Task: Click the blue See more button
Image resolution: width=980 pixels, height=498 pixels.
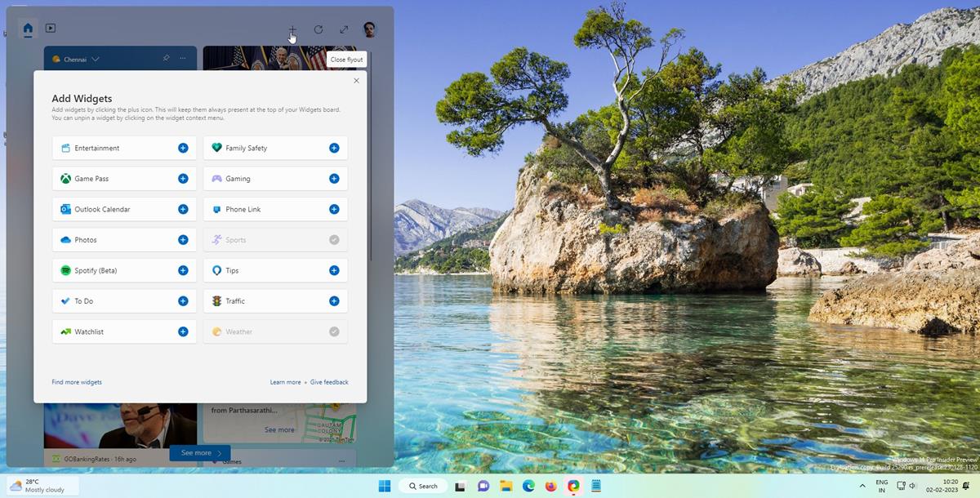Action: click(x=200, y=453)
